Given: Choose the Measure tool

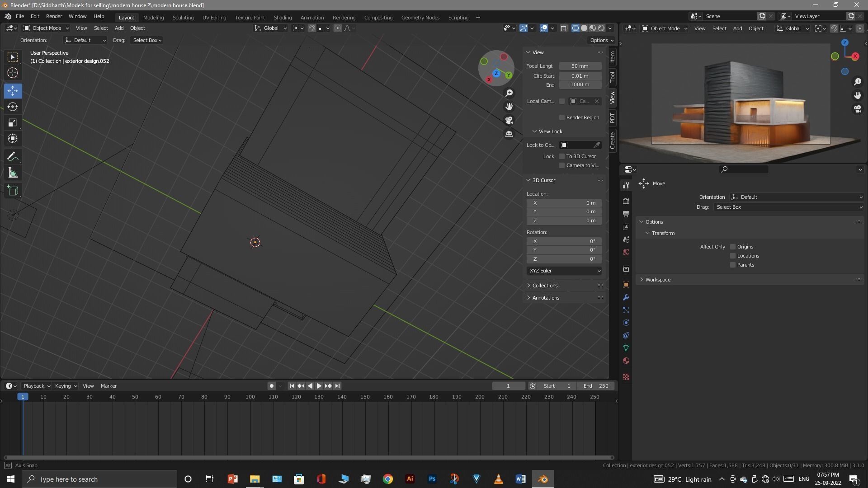Looking at the screenshot, I should click(13, 173).
